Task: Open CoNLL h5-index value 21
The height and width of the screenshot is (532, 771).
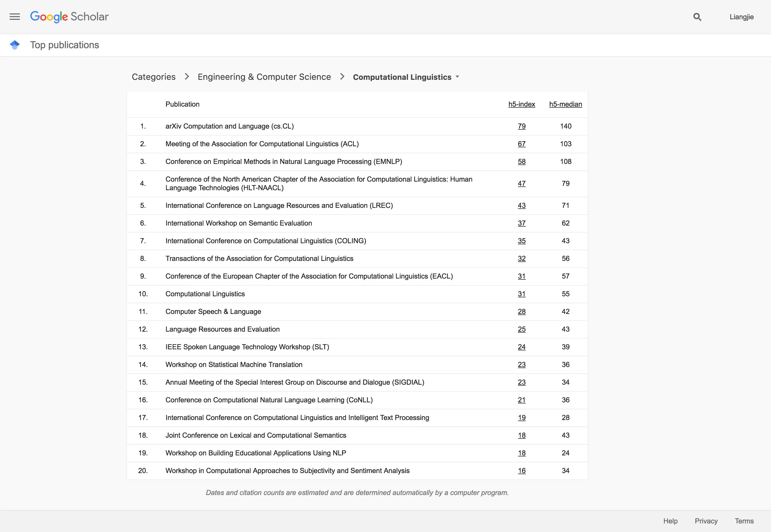Action: click(521, 400)
